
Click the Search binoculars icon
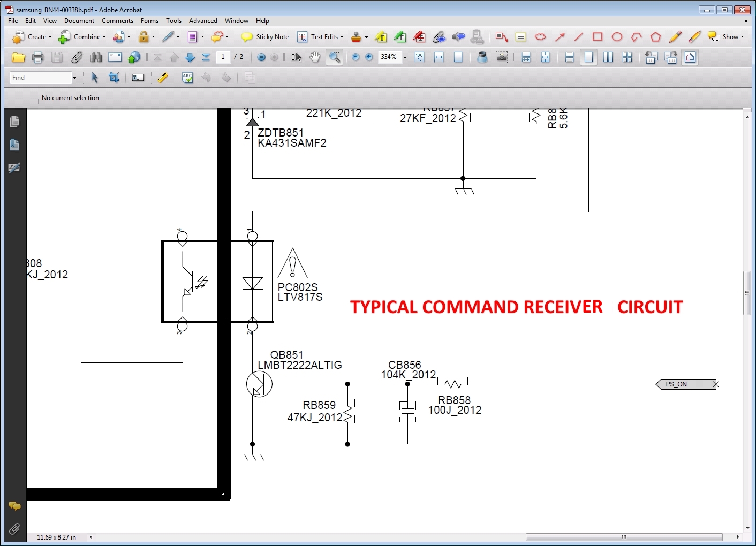pos(96,57)
